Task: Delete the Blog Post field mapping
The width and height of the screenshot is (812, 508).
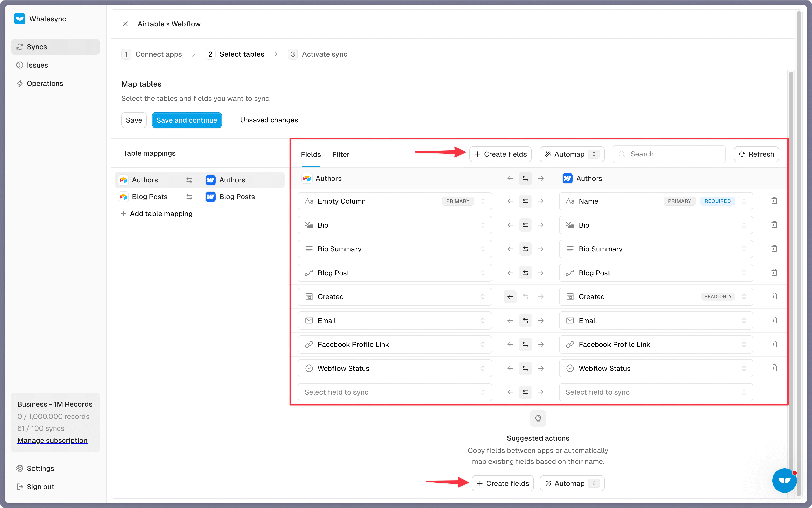Action: pos(774,273)
